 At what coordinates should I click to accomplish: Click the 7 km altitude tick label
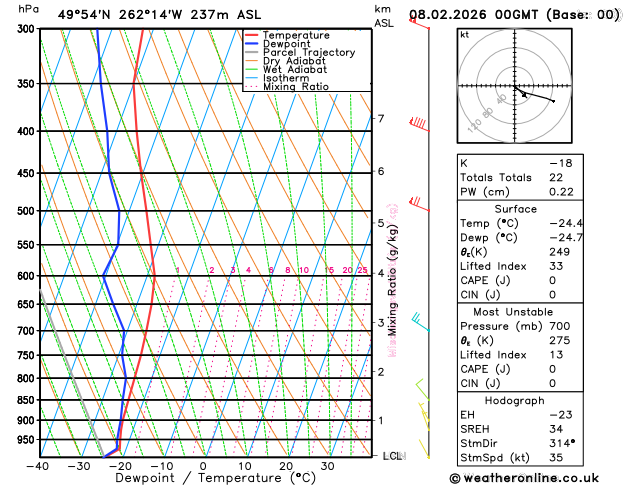click(x=381, y=118)
